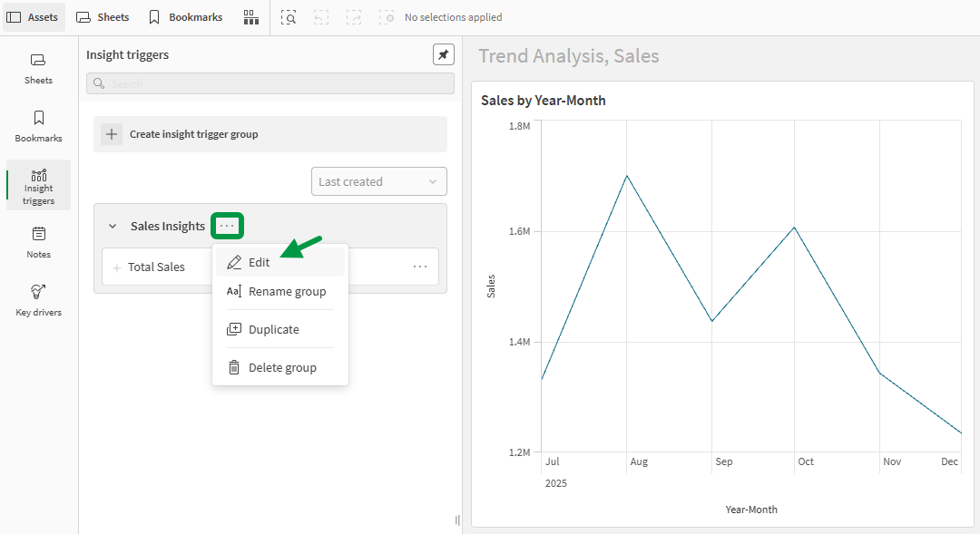
Task: Open the Total Sales more options menu
Action: point(420,267)
